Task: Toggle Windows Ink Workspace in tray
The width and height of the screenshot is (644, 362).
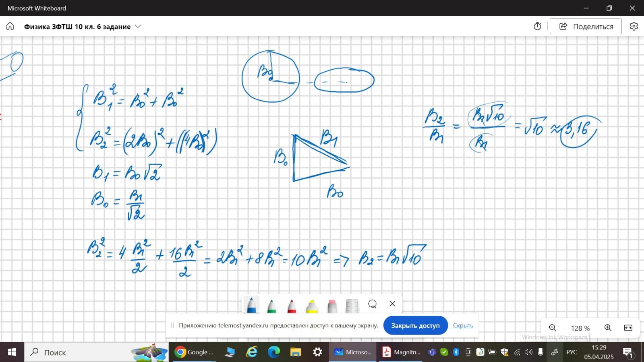Action: [x=555, y=352]
